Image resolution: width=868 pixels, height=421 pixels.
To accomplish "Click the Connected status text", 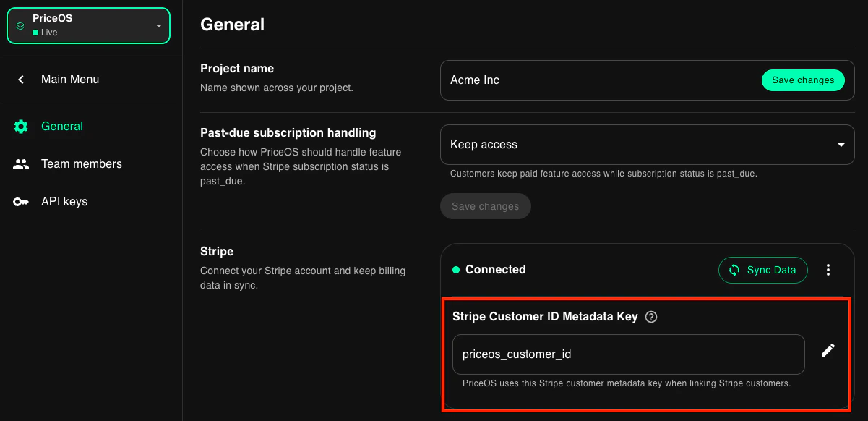I will click(x=496, y=270).
